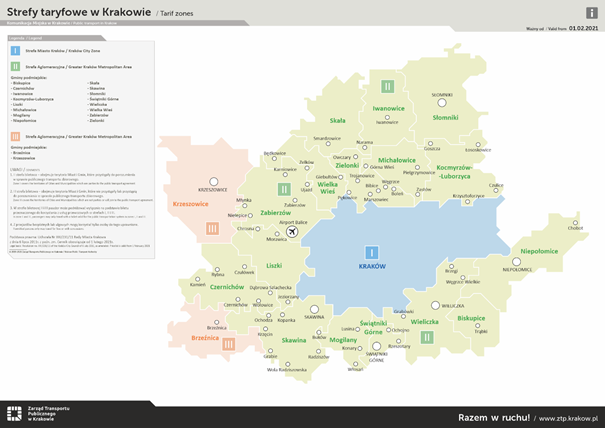
Task: Click the Zone I icon in the legend
Action: click(15, 48)
